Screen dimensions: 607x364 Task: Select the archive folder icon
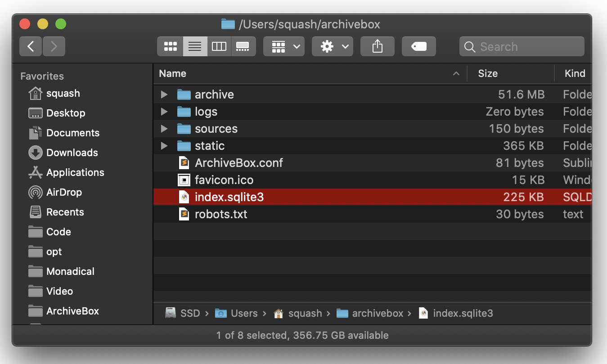tap(184, 94)
